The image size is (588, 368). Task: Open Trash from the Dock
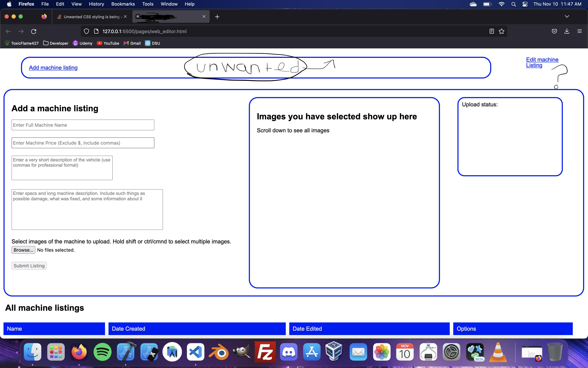[x=555, y=352]
